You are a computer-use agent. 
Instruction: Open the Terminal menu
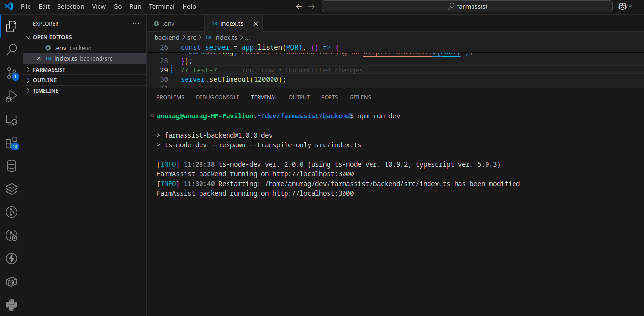click(x=162, y=6)
